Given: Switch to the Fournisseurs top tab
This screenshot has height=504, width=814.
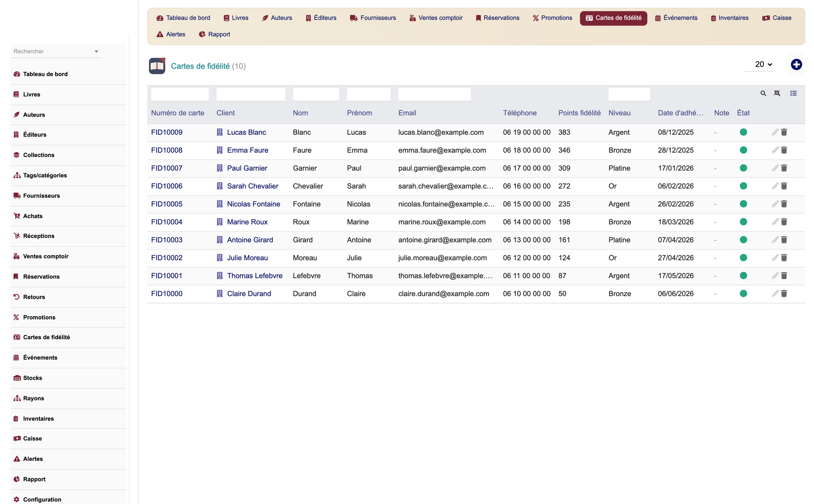Looking at the screenshot, I should [373, 18].
